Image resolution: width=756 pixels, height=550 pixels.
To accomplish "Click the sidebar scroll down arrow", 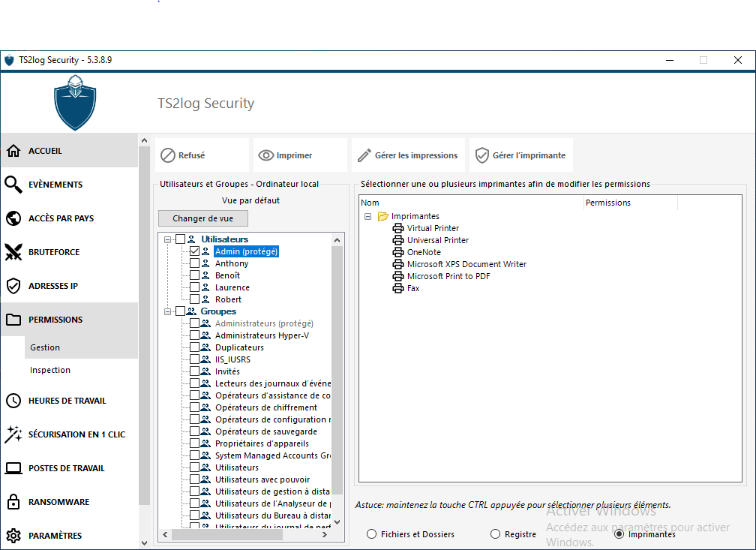I will click(144, 543).
